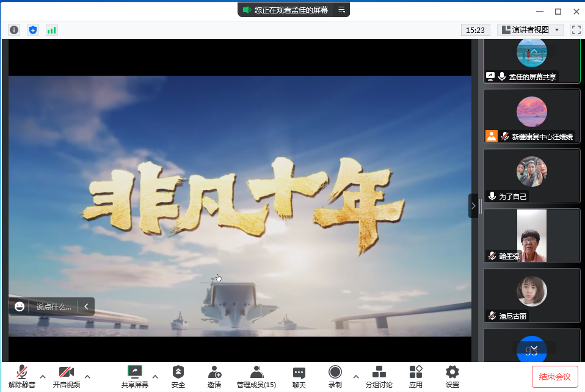Click the 说点什么... message input field
The height and width of the screenshot is (392, 585).
[x=54, y=307]
